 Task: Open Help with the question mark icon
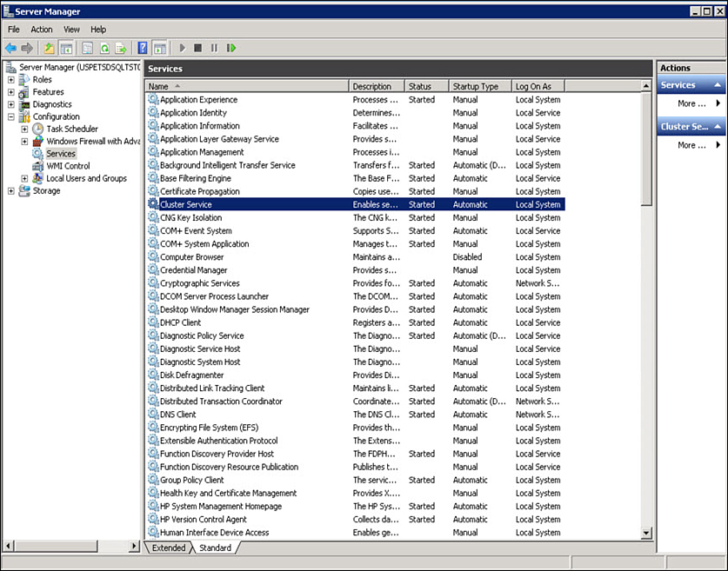click(143, 48)
